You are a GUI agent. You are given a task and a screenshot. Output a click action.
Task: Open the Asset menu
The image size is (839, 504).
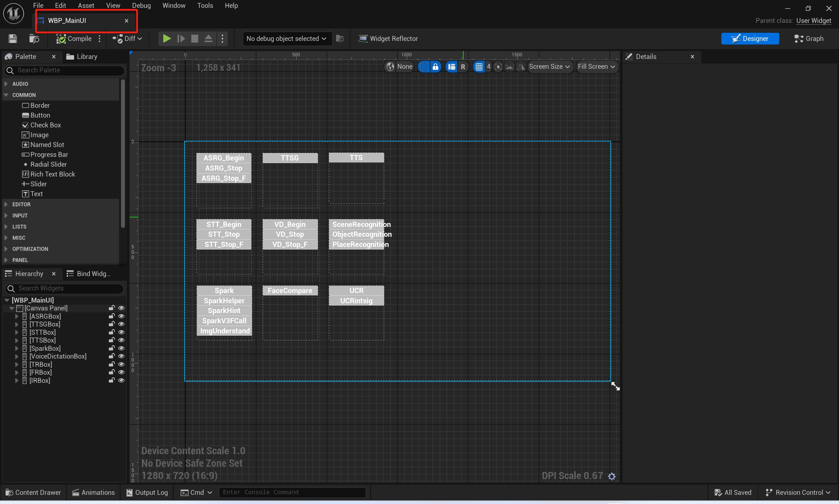pyautogui.click(x=86, y=6)
